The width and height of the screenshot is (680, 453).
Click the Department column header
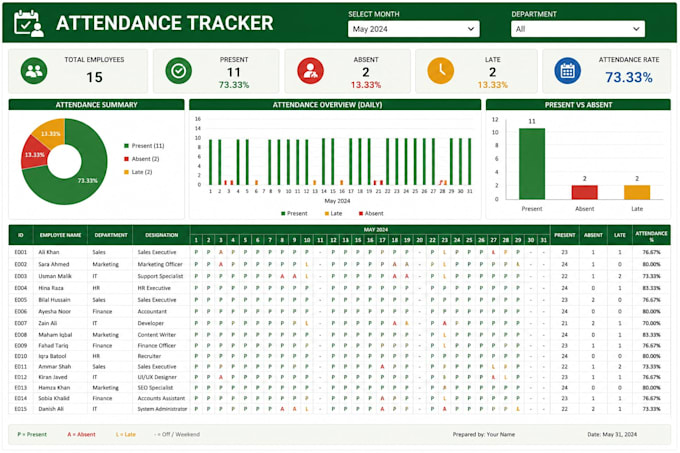point(111,235)
